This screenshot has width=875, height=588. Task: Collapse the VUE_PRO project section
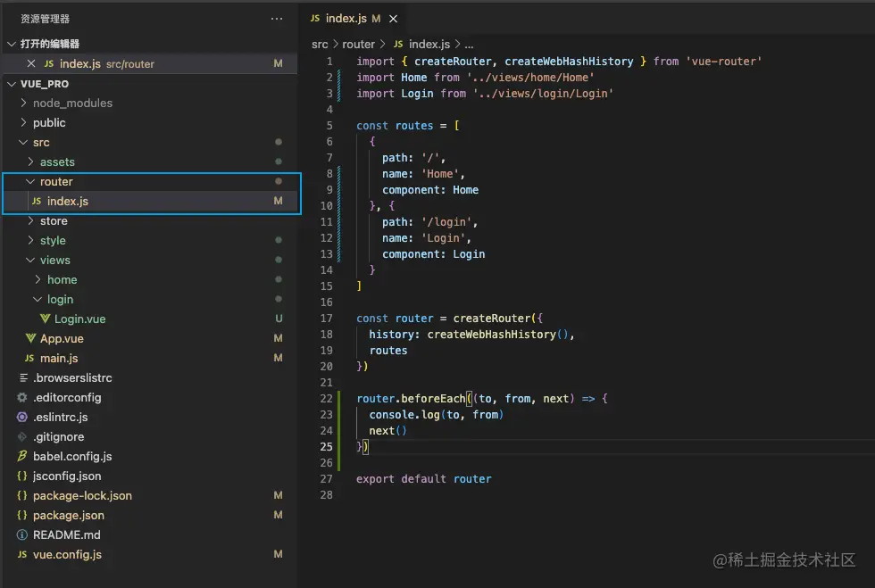pyautogui.click(x=12, y=84)
